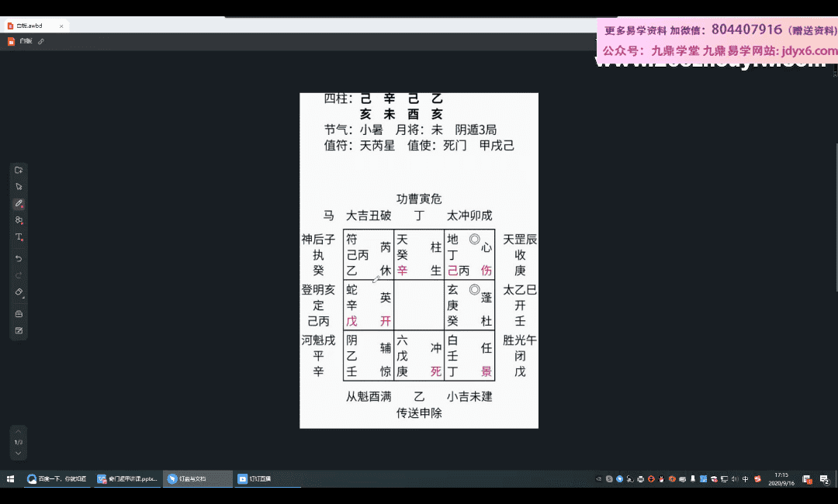Click the redo arrow

[x=19, y=275]
